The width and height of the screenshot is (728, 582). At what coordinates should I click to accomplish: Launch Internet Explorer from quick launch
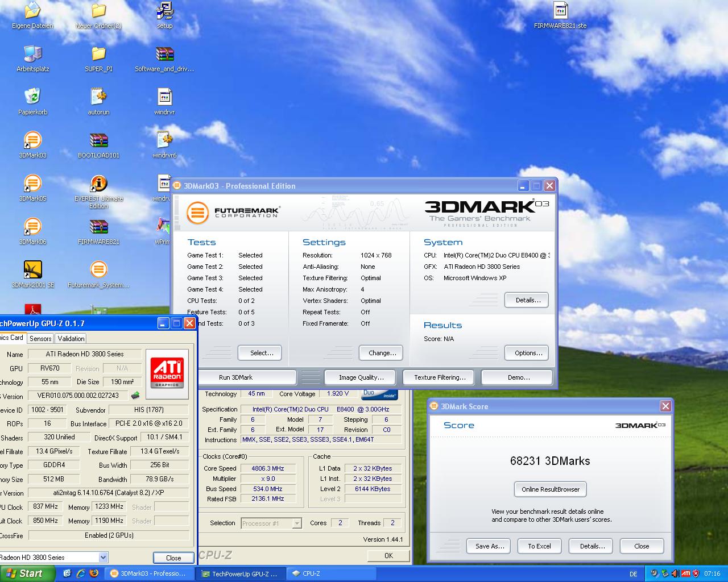[81, 573]
